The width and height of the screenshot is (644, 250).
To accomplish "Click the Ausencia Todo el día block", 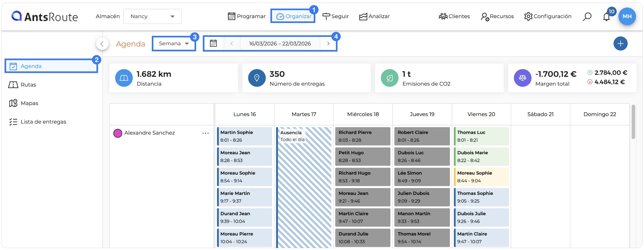I will tap(304, 187).
